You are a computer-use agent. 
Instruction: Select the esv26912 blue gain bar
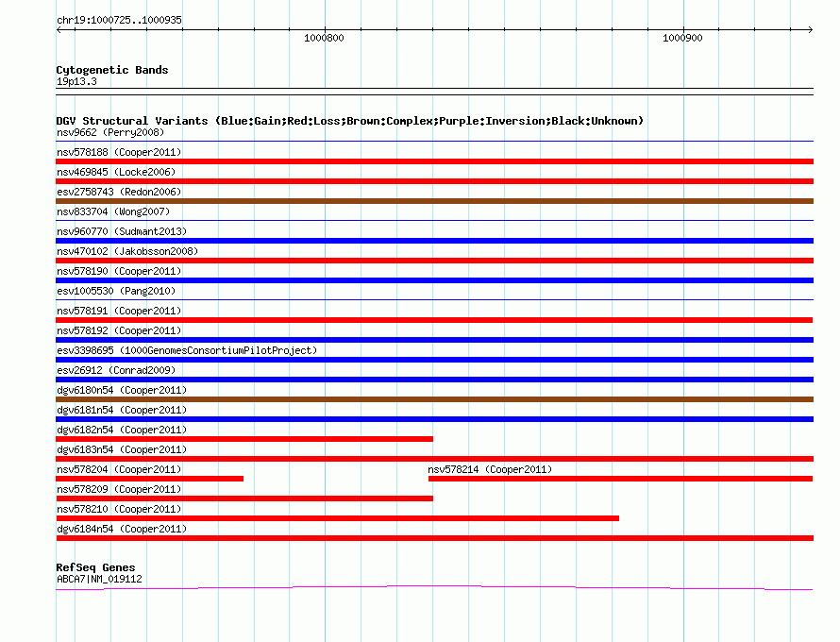click(x=434, y=380)
